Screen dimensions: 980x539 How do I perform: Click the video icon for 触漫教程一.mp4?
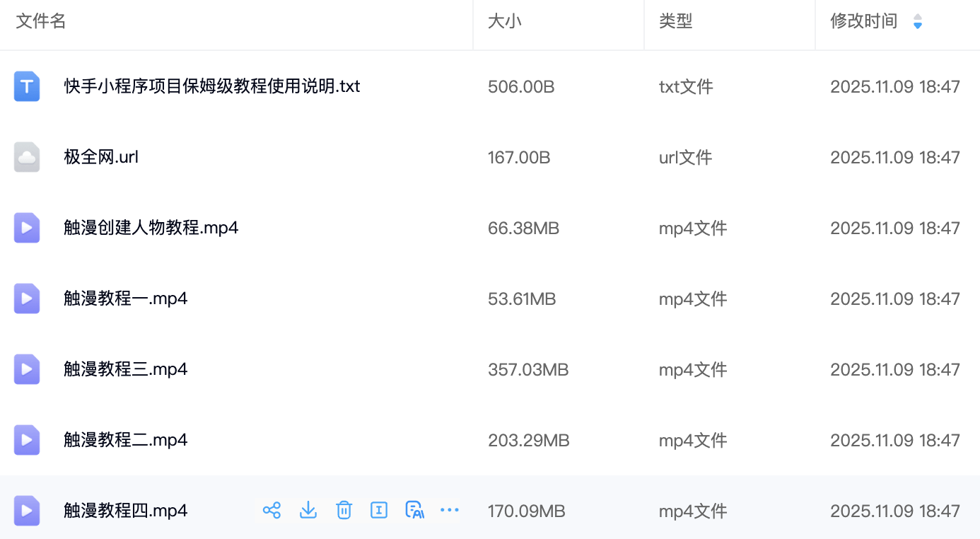27,299
